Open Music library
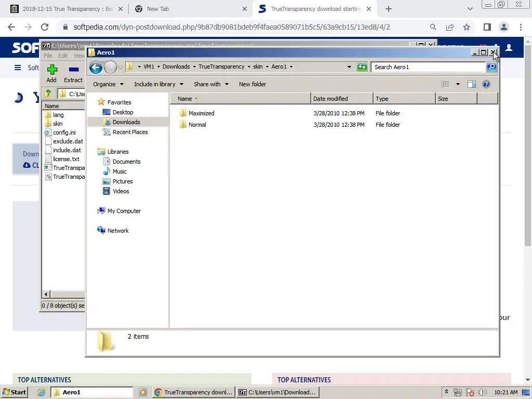The width and height of the screenshot is (532, 399). pos(115,171)
